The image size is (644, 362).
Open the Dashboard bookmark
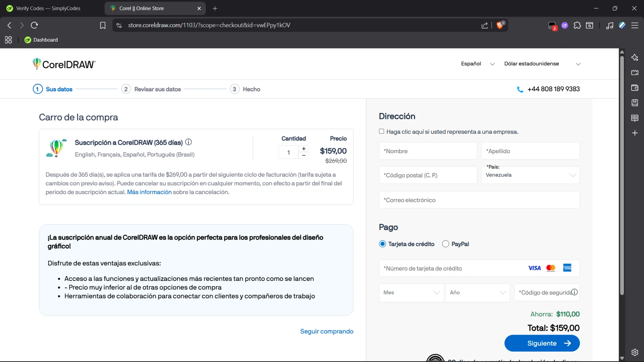pos(41,40)
